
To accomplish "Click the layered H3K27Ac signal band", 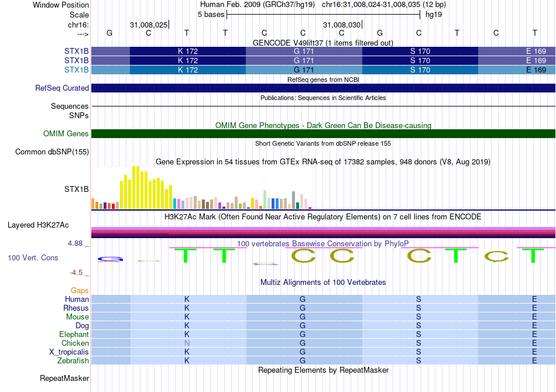I will (x=323, y=232).
